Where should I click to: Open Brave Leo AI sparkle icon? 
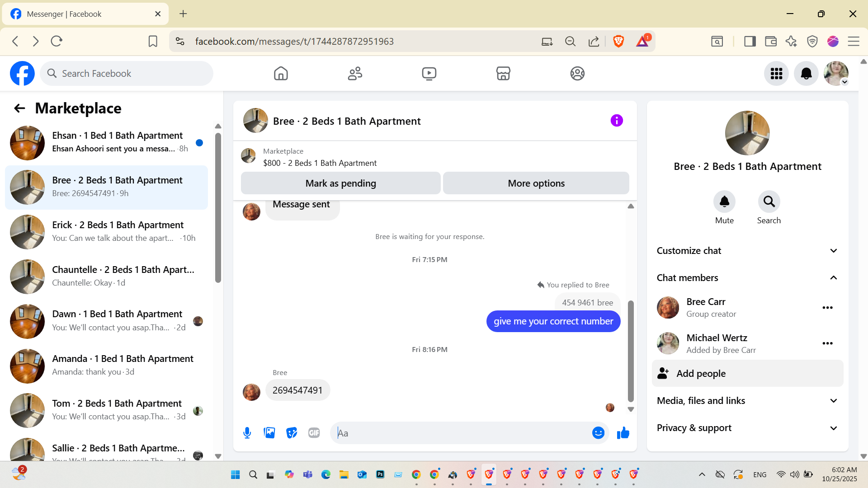pos(791,42)
